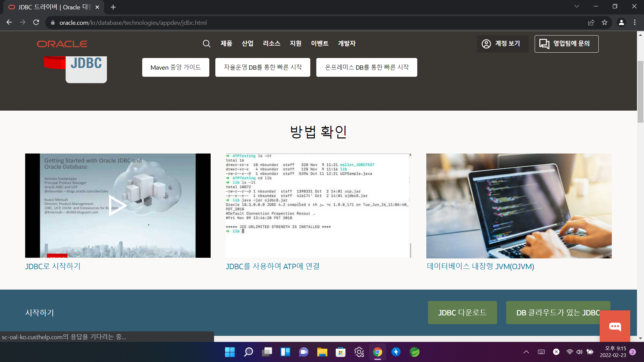This screenshot has height=362, width=644.
Task: Open Chrome three-dot menu
Action: (635, 22)
